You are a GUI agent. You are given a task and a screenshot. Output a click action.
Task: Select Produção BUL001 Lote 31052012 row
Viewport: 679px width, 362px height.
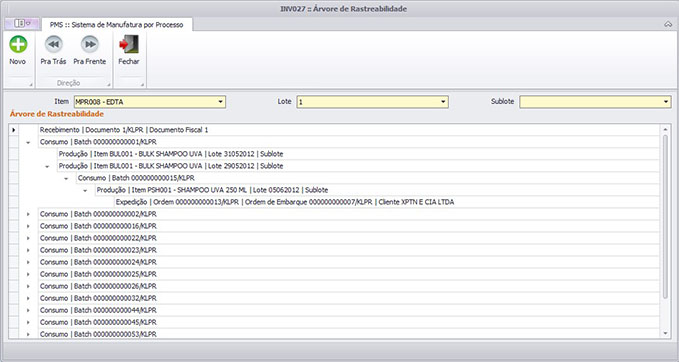pos(358,154)
